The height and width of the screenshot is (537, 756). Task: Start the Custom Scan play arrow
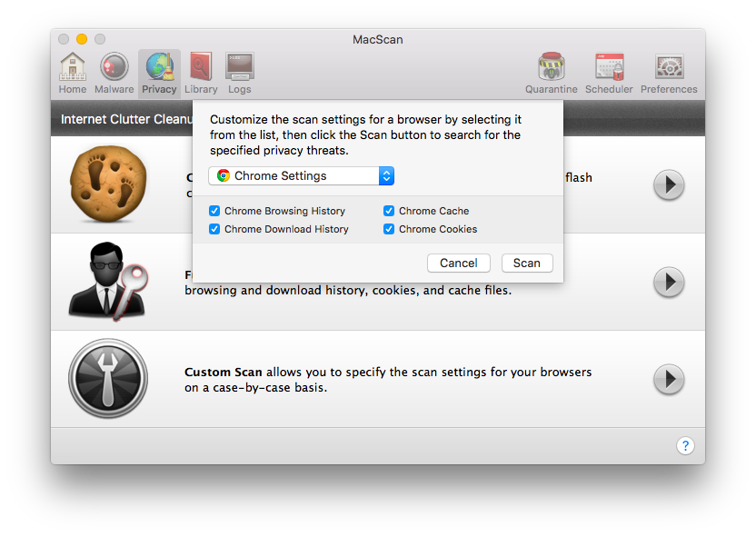tap(669, 380)
